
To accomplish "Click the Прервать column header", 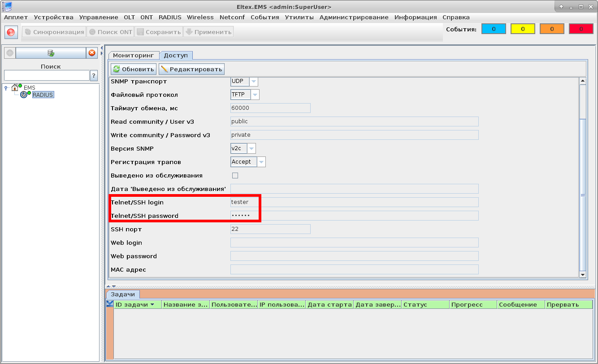I will [569, 305].
